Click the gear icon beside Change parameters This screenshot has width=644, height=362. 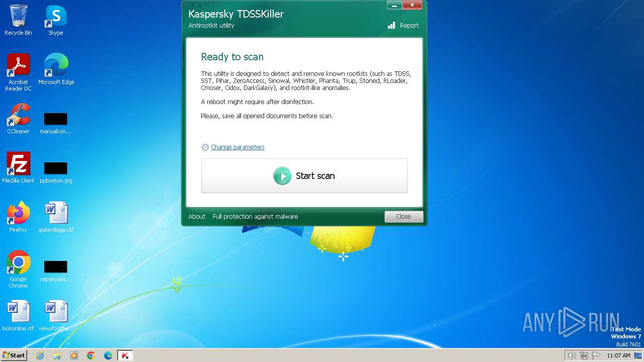205,147
